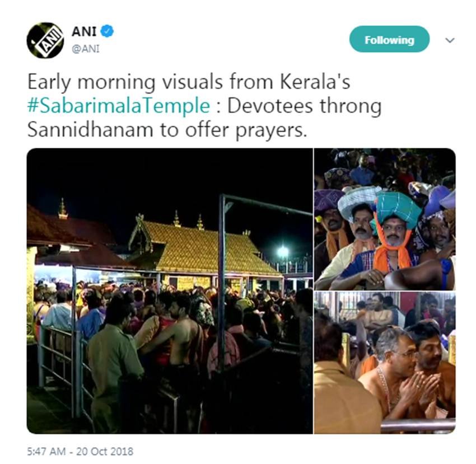Open the tweet timestamp 5:47 AM
Viewport: 476px width, 464px height.
pyautogui.click(x=46, y=451)
